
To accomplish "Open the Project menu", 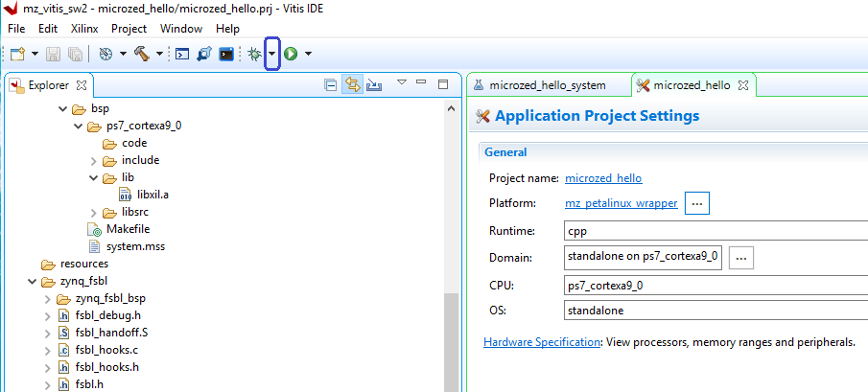I will 129,28.
